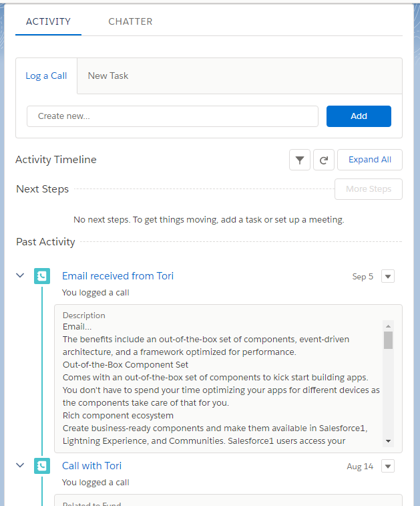The height and width of the screenshot is (506, 420).
Task: Click call icon for Email received from Tori
Action: tap(42, 276)
